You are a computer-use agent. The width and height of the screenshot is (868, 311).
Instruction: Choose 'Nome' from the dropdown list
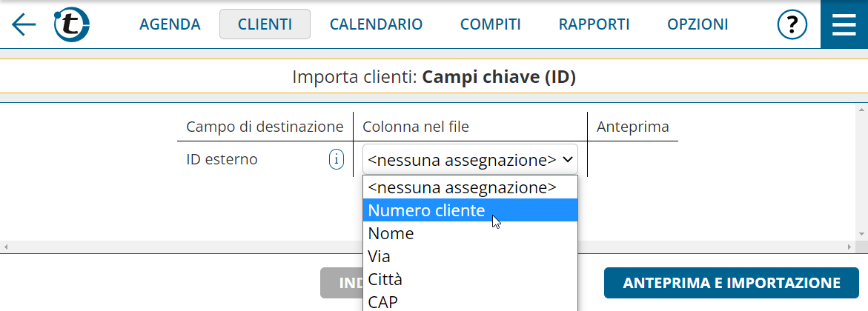pos(470,233)
